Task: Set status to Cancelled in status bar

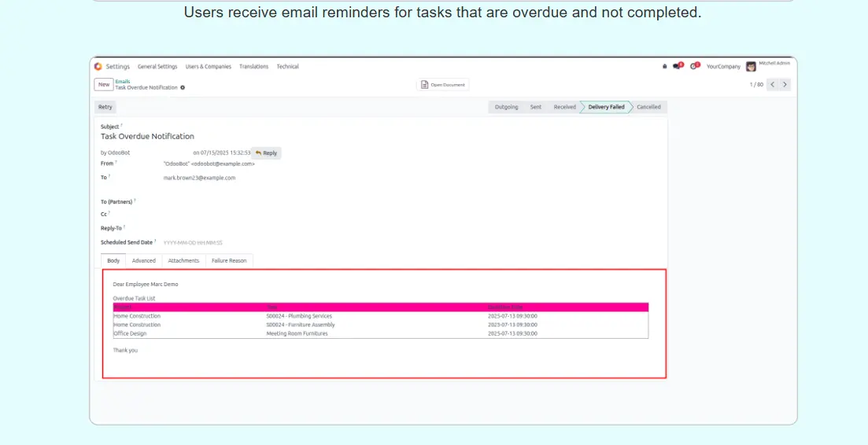Action: click(648, 107)
